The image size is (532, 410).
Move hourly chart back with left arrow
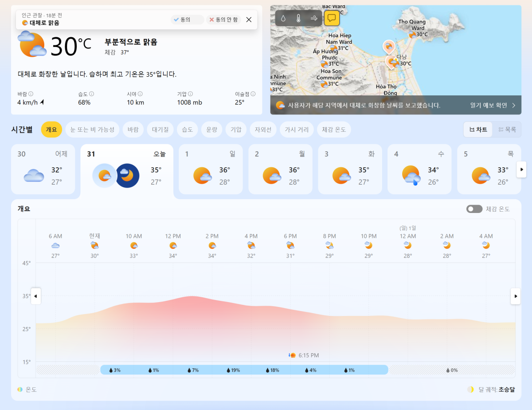click(x=36, y=296)
